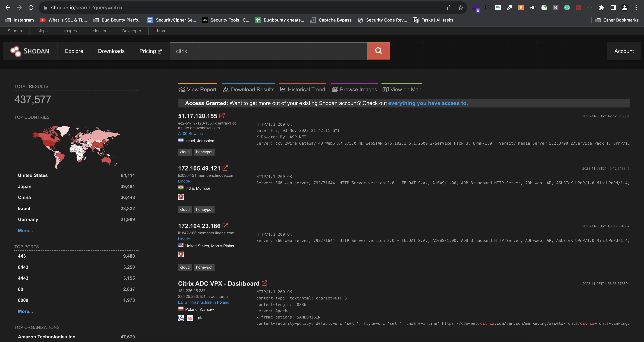This screenshot has height=342, width=644.
Task: Expand More... in top Shodan bar
Action: [x=162, y=31]
